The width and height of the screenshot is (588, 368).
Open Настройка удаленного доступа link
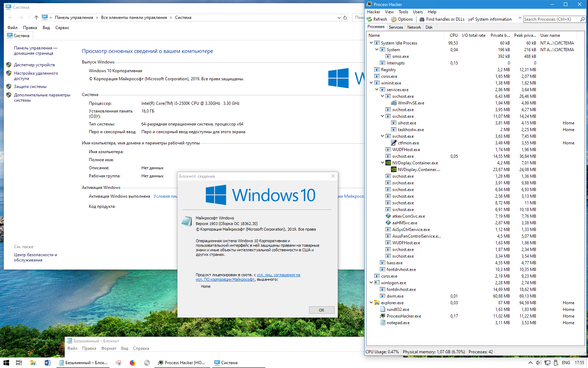pos(36,76)
